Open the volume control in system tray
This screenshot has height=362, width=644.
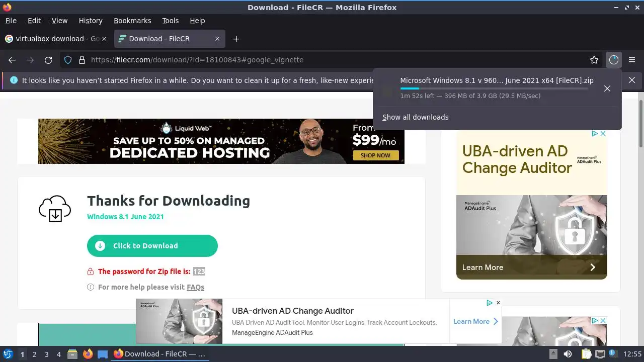(x=568, y=354)
